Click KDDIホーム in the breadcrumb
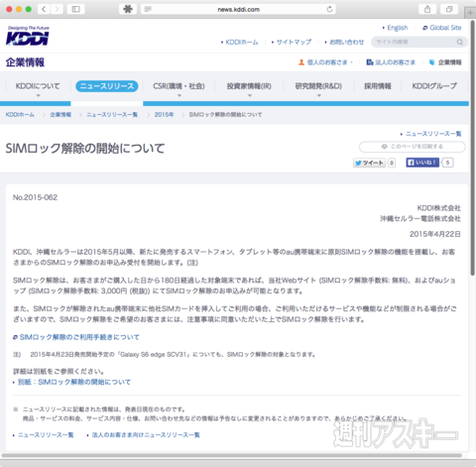This screenshot has height=467, width=476. tap(20, 115)
